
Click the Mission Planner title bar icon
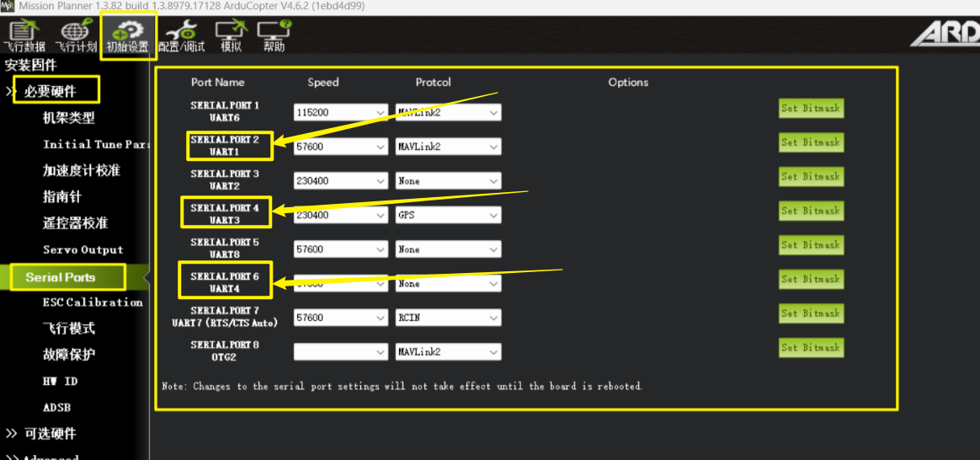8,7
